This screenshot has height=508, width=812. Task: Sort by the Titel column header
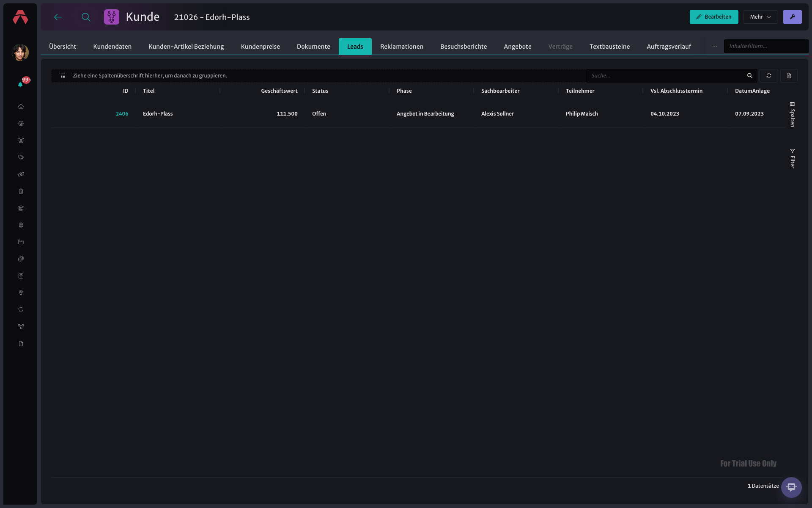[149, 91]
